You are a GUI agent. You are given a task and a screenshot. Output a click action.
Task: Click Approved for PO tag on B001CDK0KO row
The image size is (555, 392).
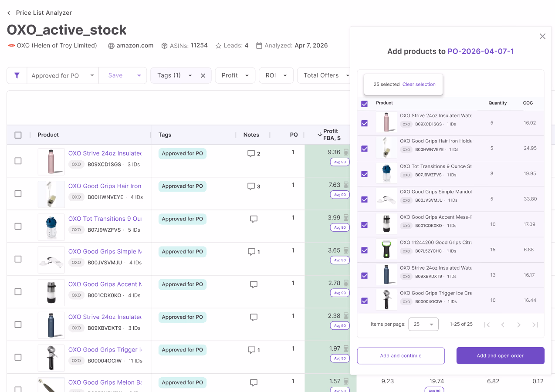(x=183, y=284)
